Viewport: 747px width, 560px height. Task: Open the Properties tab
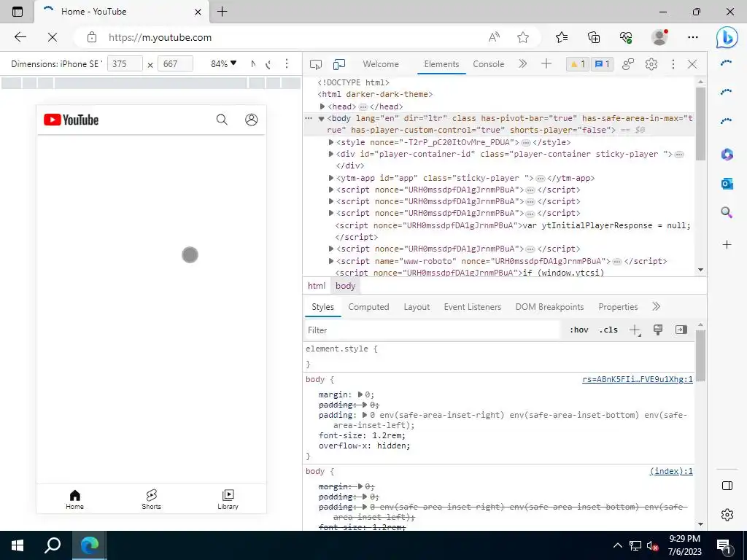pyautogui.click(x=618, y=307)
